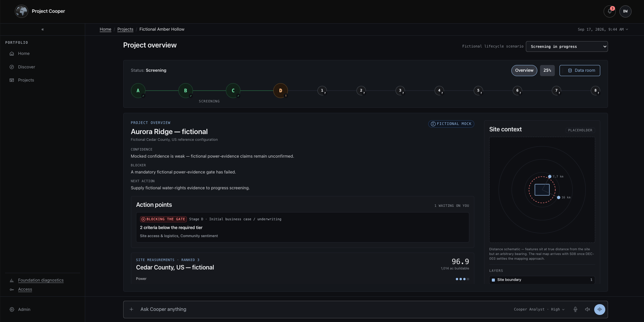Open the Cooper Analyst High model selector
644x322 pixels.
539,309
